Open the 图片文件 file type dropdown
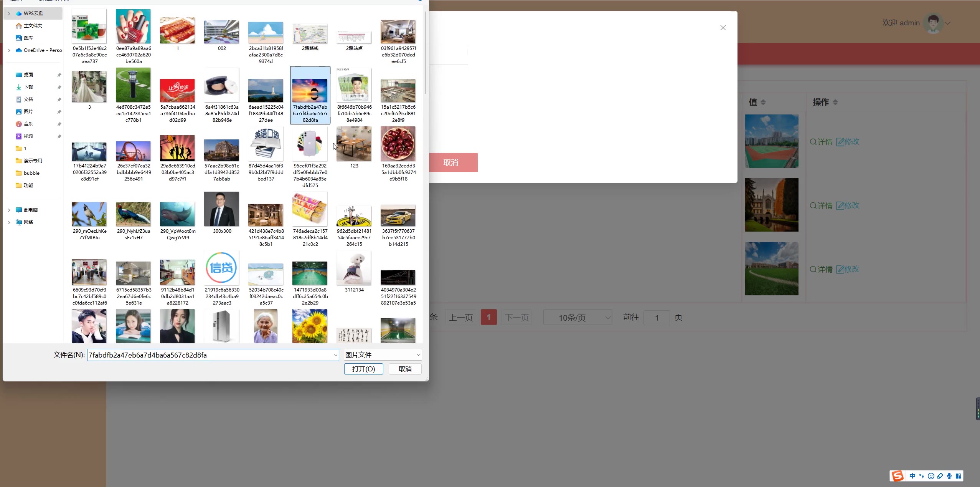 pos(383,355)
